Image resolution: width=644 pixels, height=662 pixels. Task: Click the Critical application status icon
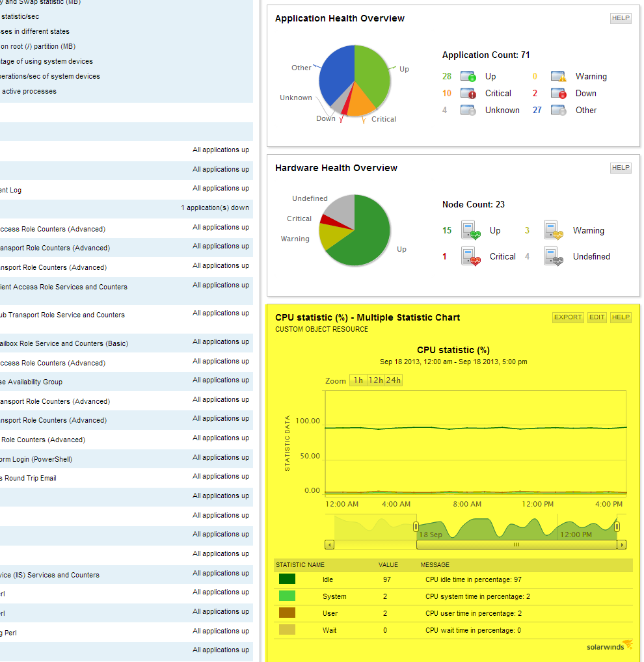tap(468, 93)
